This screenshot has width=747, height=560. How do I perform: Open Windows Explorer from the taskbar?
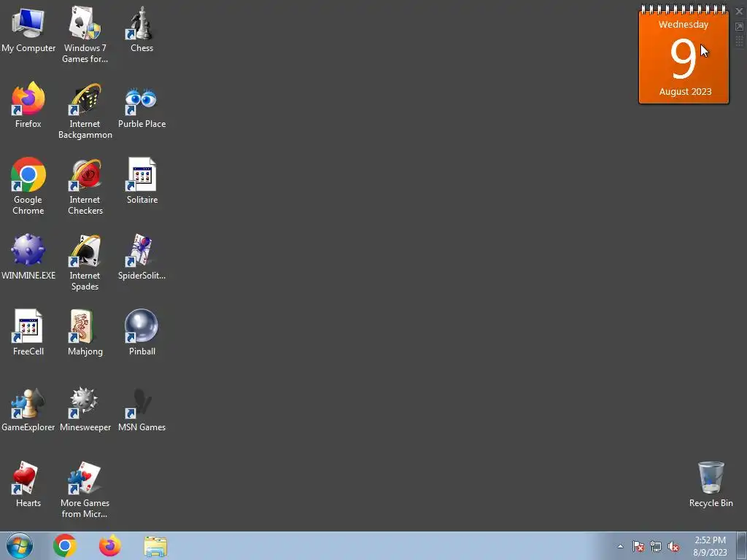(155, 546)
